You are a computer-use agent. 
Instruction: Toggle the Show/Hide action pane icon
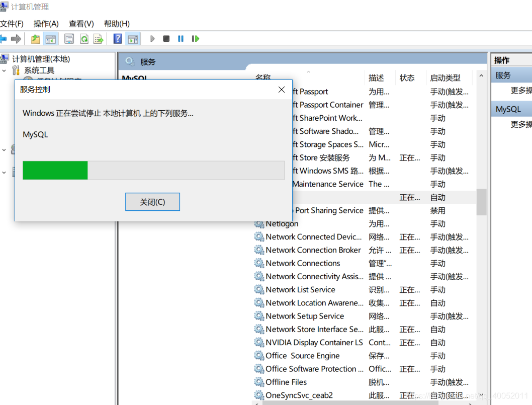(x=133, y=39)
